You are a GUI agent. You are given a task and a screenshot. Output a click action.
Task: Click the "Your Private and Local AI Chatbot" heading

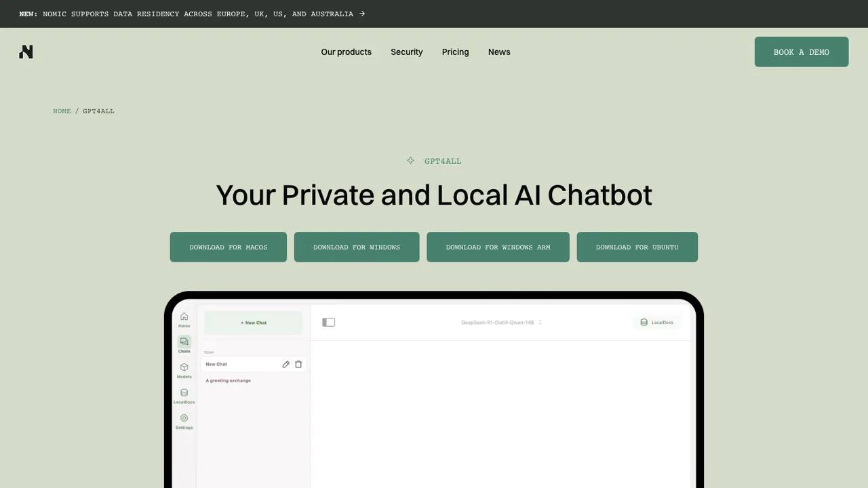tap(434, 195)
